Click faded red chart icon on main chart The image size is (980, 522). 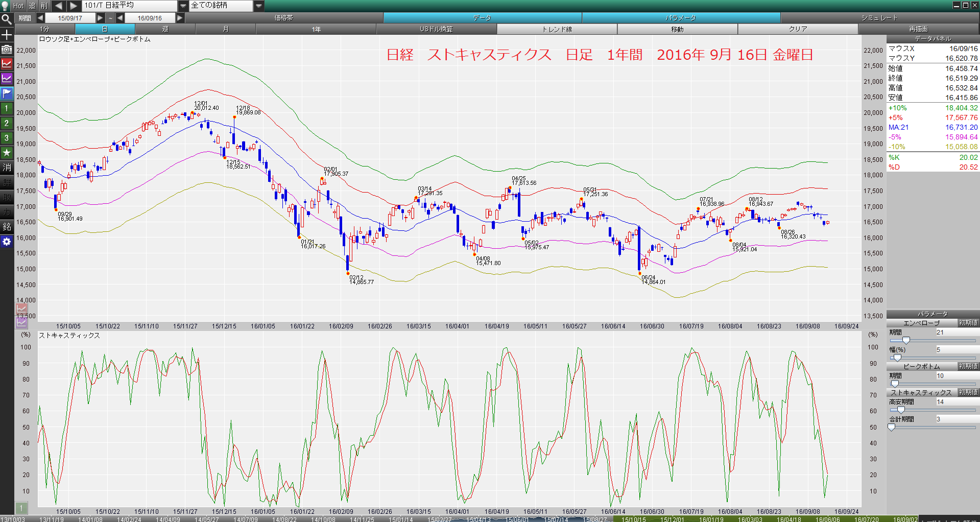(x=21, y=308)
